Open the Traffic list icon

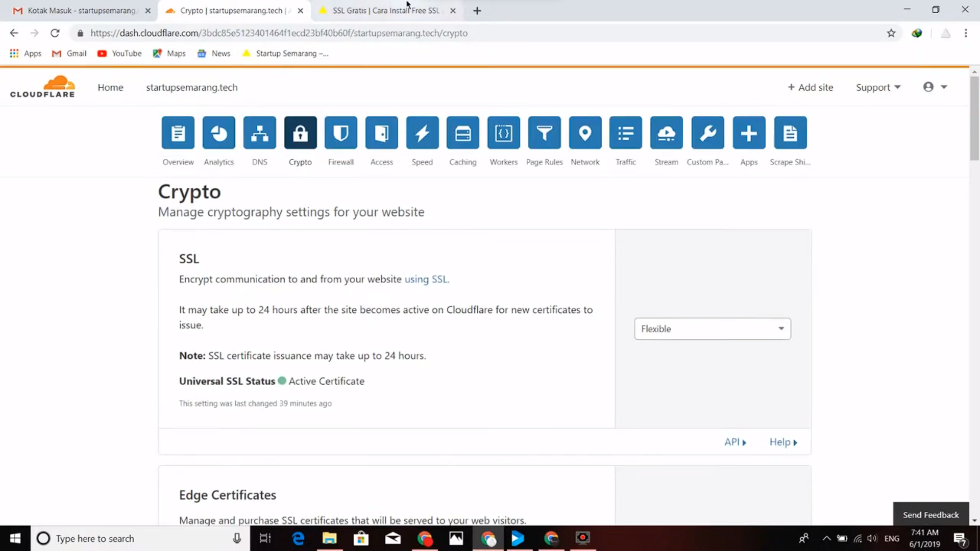[626, 133]
